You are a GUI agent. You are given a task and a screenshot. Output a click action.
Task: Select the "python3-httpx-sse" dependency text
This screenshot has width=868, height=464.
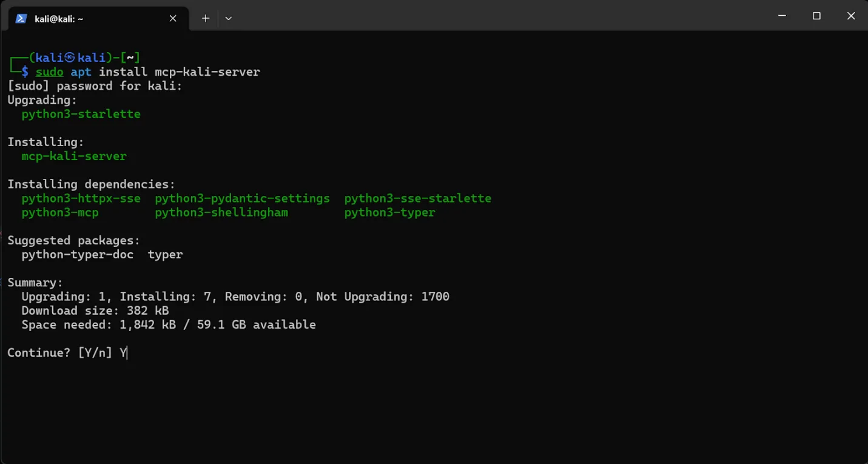pyautogui.click(x=81, y=198)
